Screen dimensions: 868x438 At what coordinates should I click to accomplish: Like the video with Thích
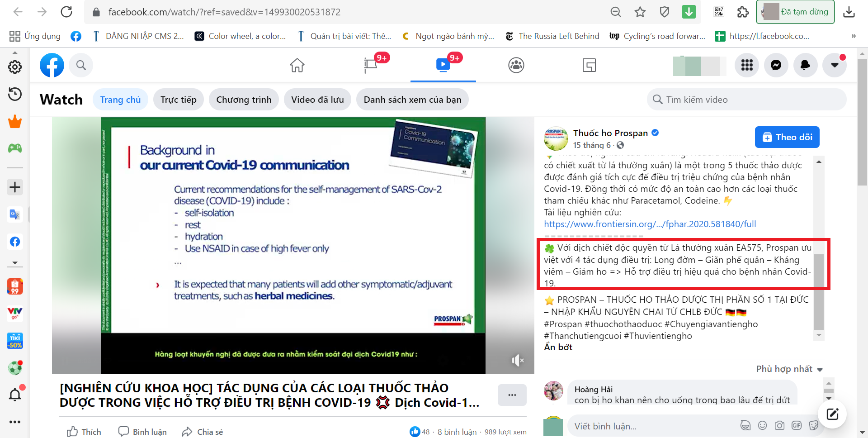click(84, 432)
